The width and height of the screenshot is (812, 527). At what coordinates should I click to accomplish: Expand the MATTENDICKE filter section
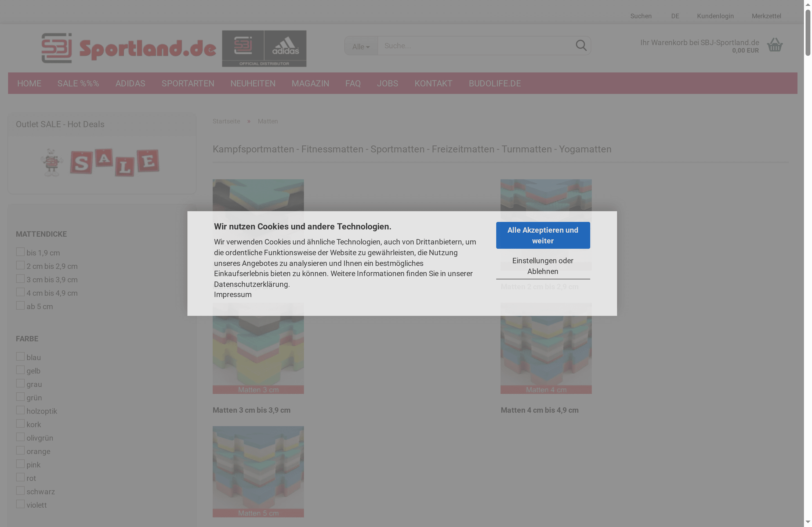coord(41,234)
